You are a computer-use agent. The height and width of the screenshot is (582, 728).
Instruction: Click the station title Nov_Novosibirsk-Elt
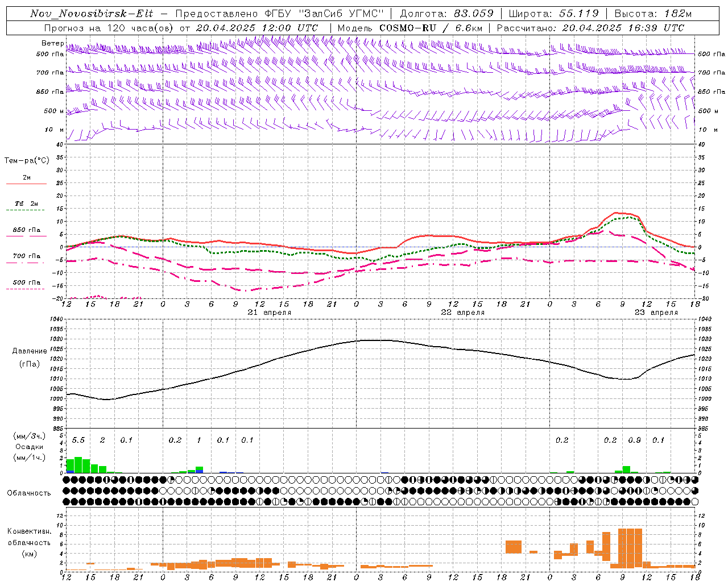[x=92, y=14]
